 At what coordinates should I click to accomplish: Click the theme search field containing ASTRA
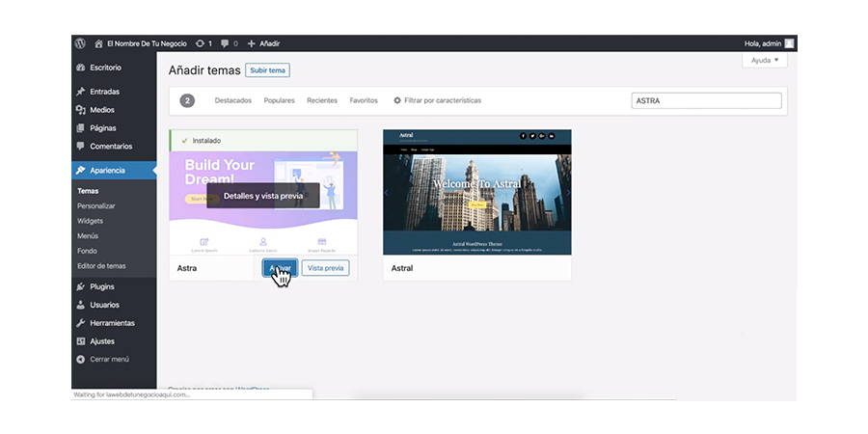point(706,100)
